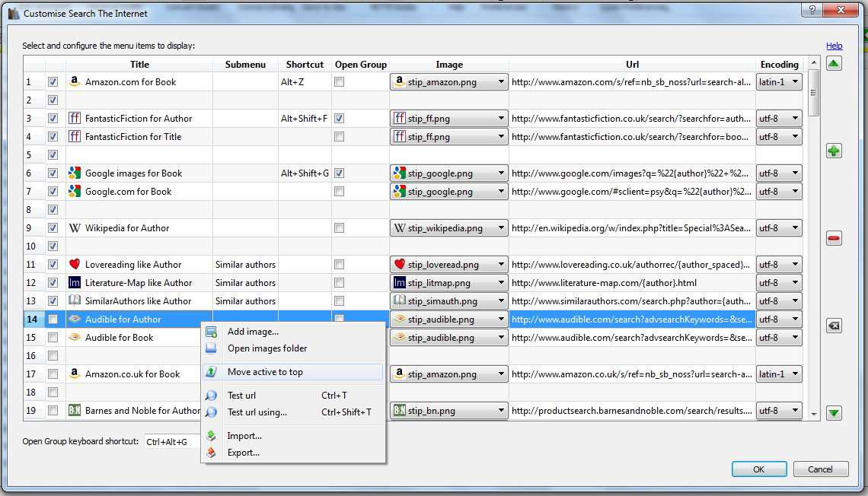This screenshot has height=496, width=868.
Task: Click the Amazon.co.uk for Book icon
Action: tap(74, 374)
